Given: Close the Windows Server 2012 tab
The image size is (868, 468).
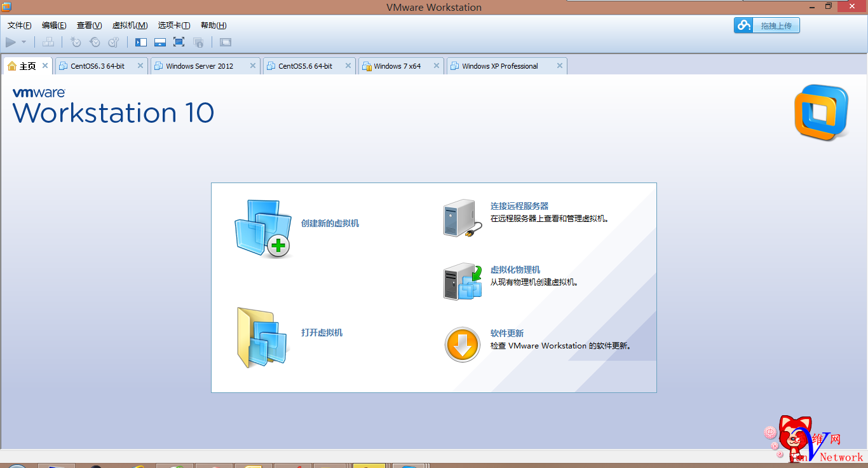Looking at the screenshot, I should pos(253,65).
